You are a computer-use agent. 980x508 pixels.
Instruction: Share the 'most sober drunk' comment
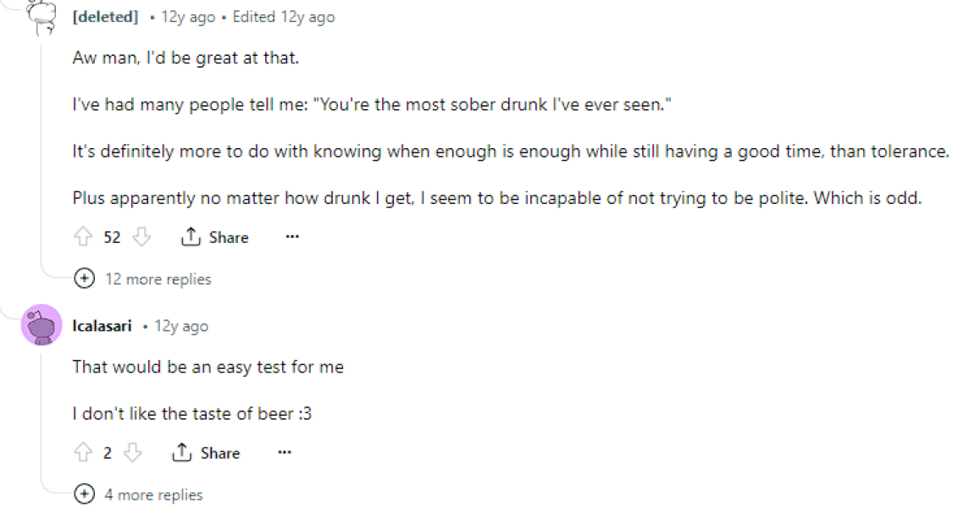(215, 238)
